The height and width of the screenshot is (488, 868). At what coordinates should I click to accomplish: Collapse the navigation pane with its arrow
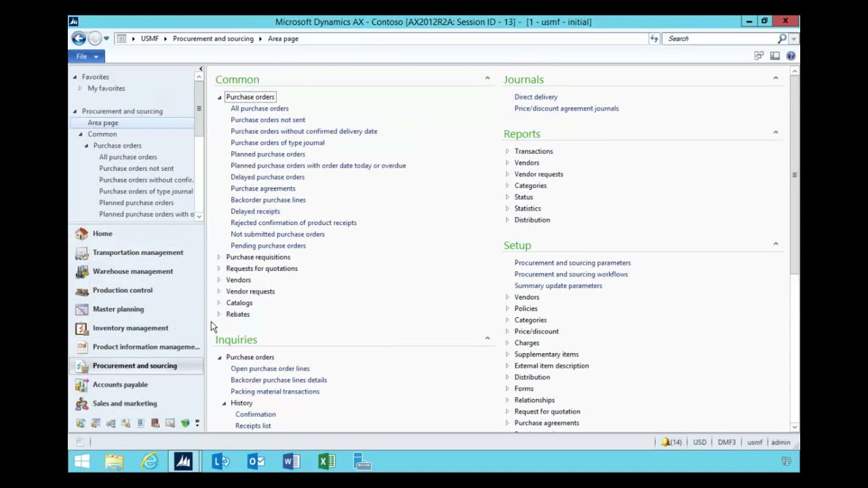(200, 69)
